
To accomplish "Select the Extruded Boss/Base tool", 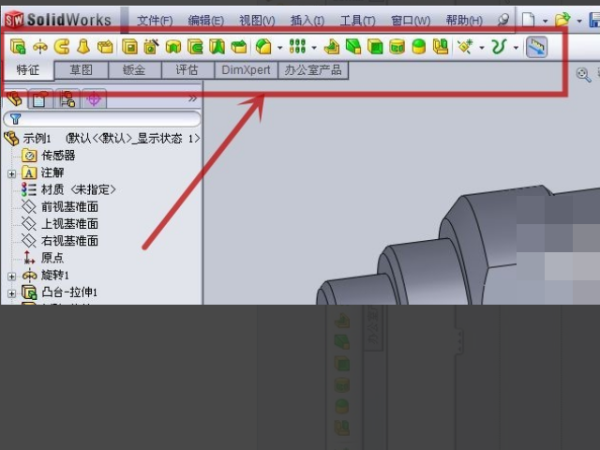I will click(x=18, y=47).
